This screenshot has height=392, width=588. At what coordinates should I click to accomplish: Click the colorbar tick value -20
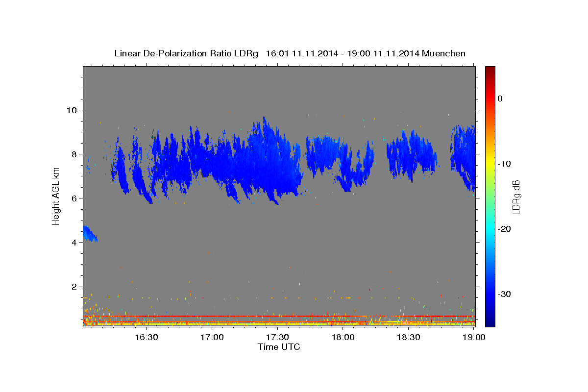pos(504,229)
